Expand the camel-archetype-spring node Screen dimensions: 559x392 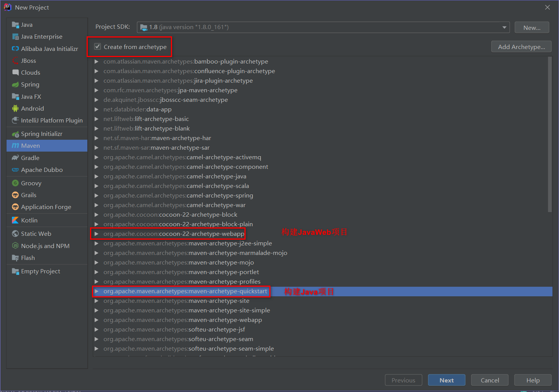(97, 196)
